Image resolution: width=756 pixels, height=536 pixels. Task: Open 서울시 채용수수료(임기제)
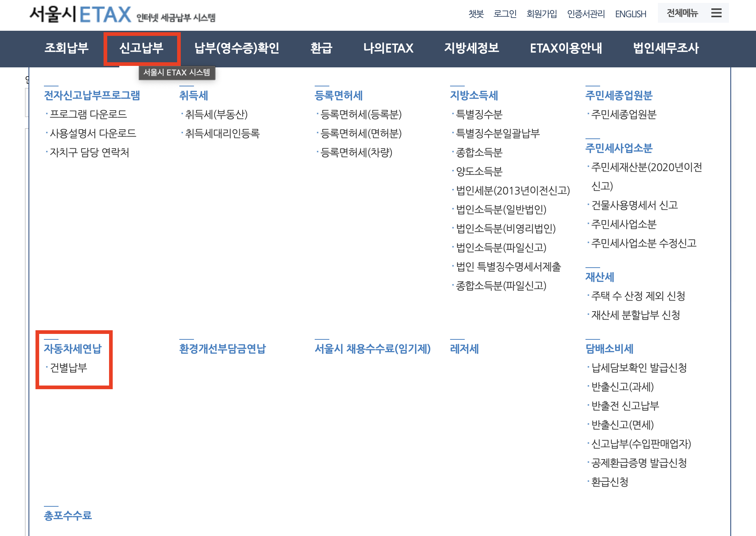373,349
